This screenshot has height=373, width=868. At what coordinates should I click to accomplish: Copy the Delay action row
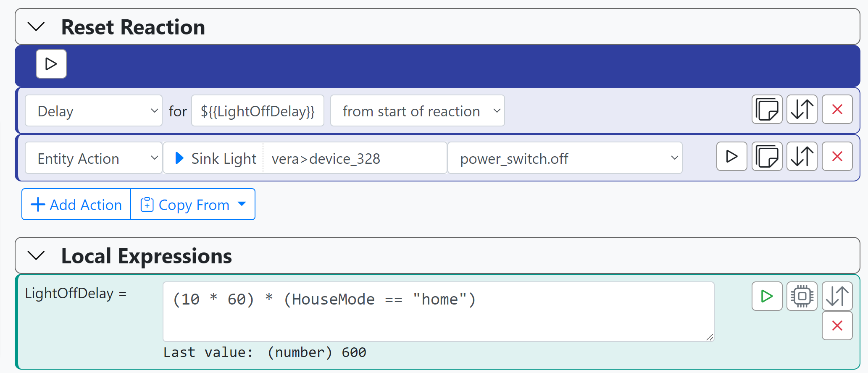[767, 110]
